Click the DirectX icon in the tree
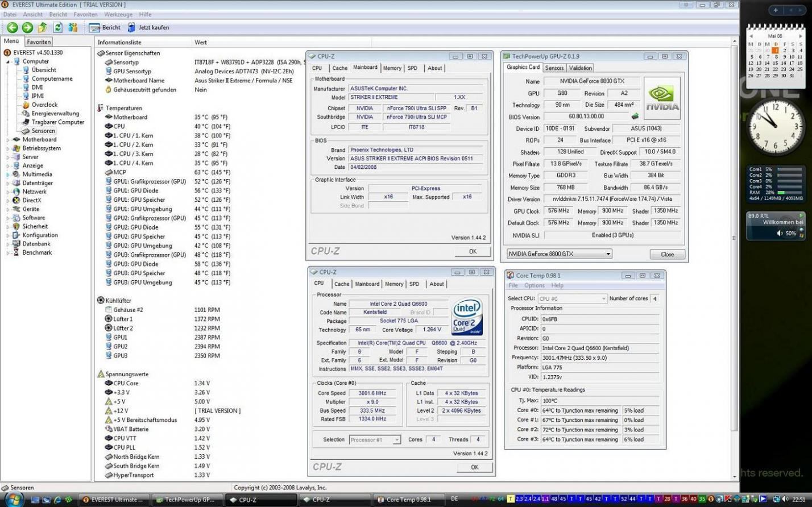 (16, 200)
